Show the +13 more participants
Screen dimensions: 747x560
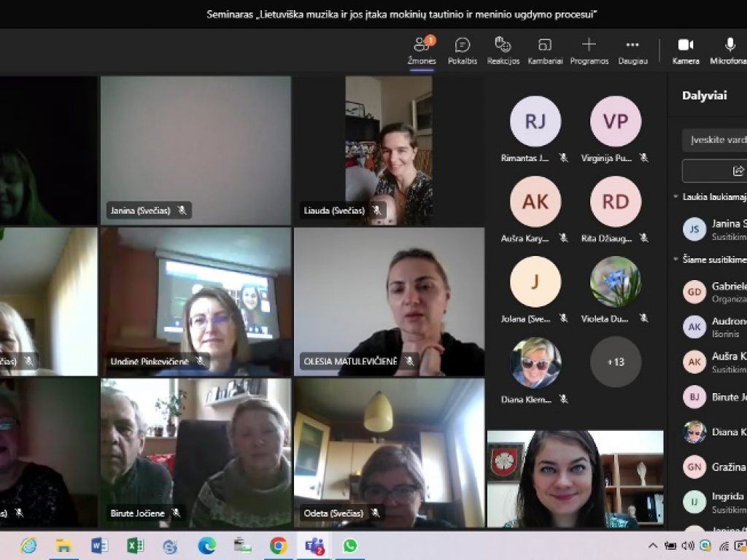tap(616, 362)
